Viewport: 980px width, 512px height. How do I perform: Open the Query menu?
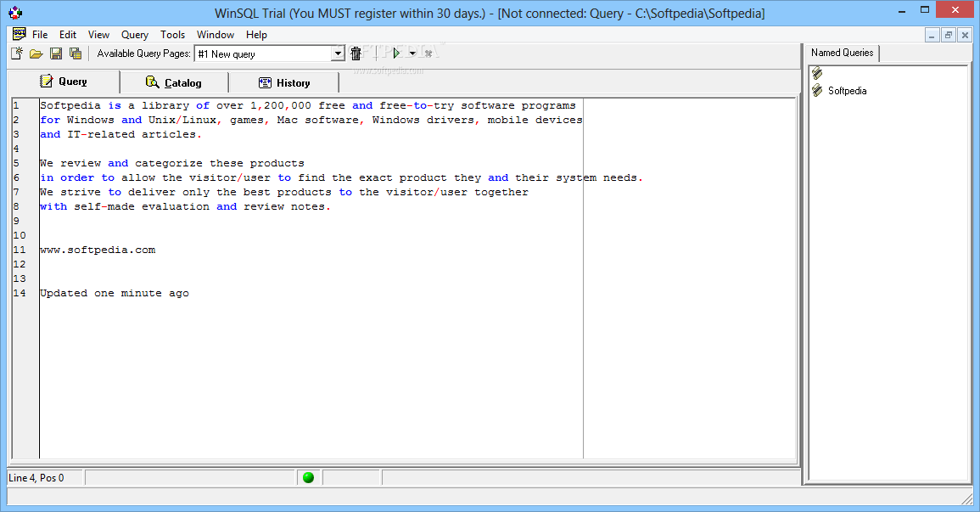(134, 35)
